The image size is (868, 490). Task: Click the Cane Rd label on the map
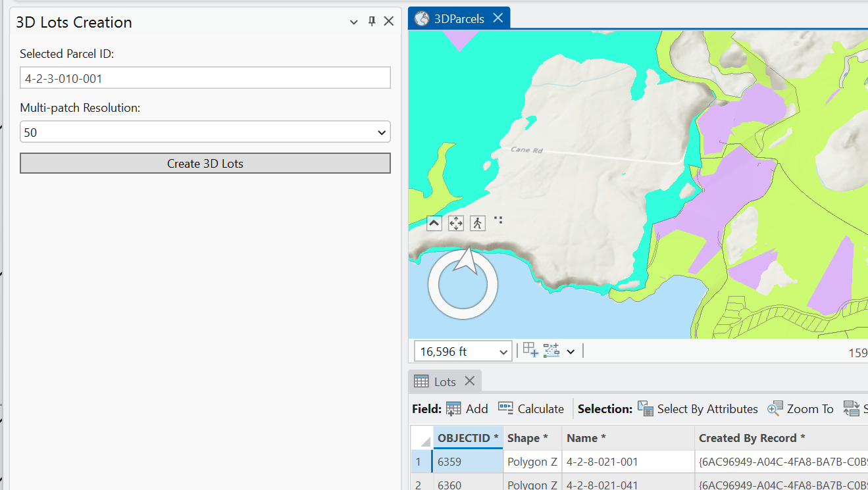(x=526, y=151)
